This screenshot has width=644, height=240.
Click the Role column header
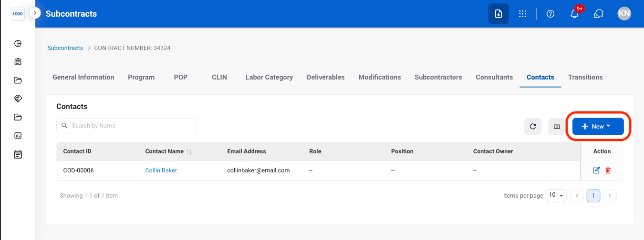click(315, 151)
